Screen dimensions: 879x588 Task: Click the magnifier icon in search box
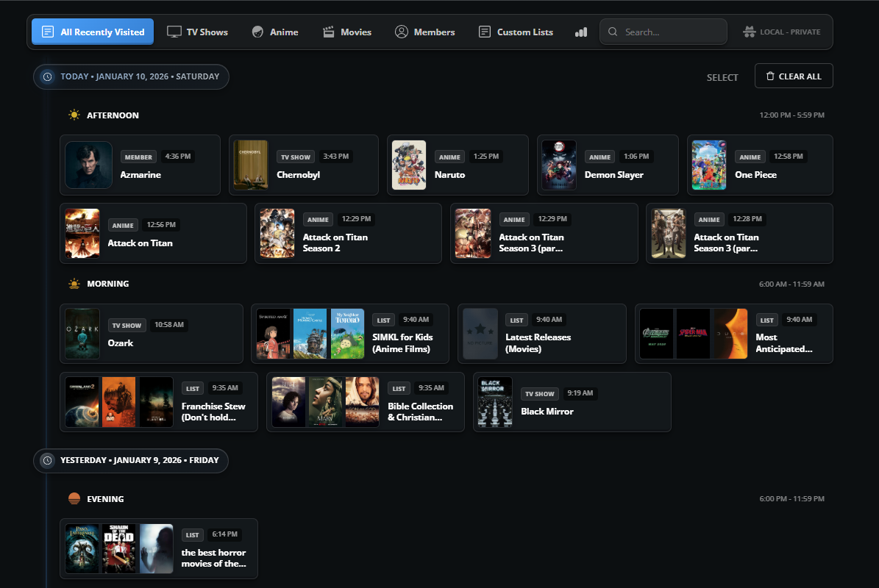point(613,32)
